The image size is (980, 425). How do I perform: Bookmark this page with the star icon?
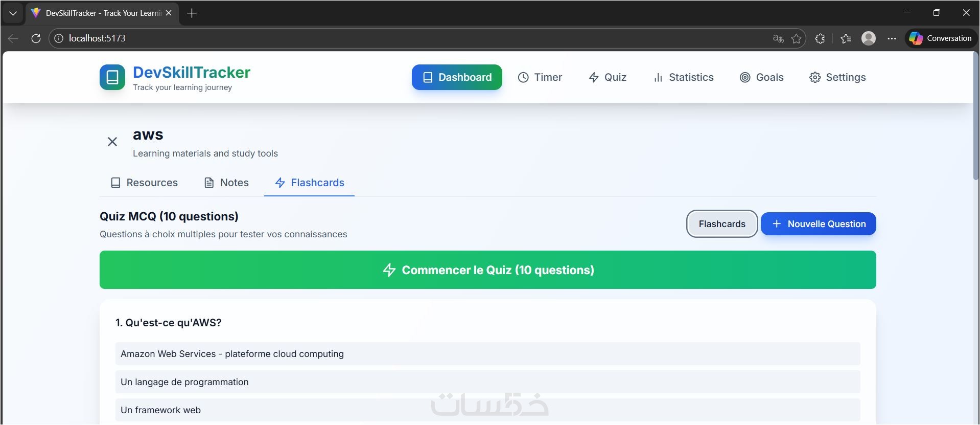(x=796, y=38)
